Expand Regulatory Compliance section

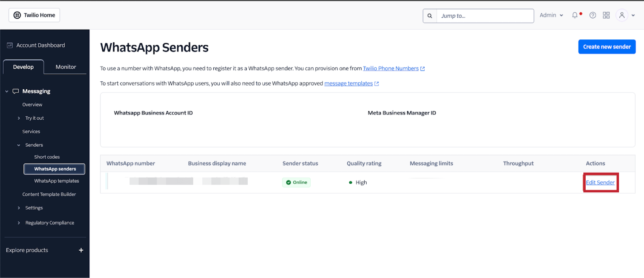[50, 223]
